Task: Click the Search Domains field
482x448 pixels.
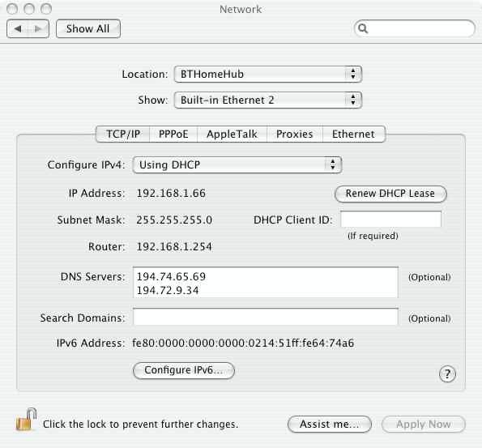Action: 266,317
